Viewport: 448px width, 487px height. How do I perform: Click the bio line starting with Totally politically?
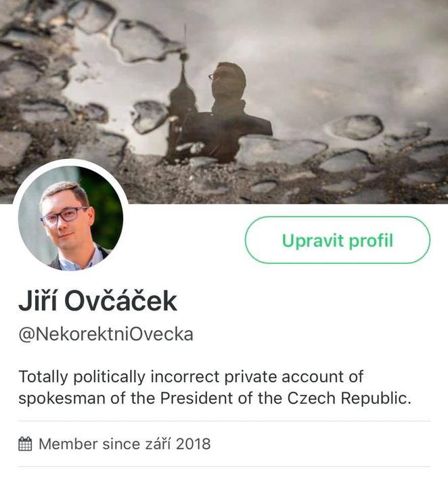tap(191, 377)
